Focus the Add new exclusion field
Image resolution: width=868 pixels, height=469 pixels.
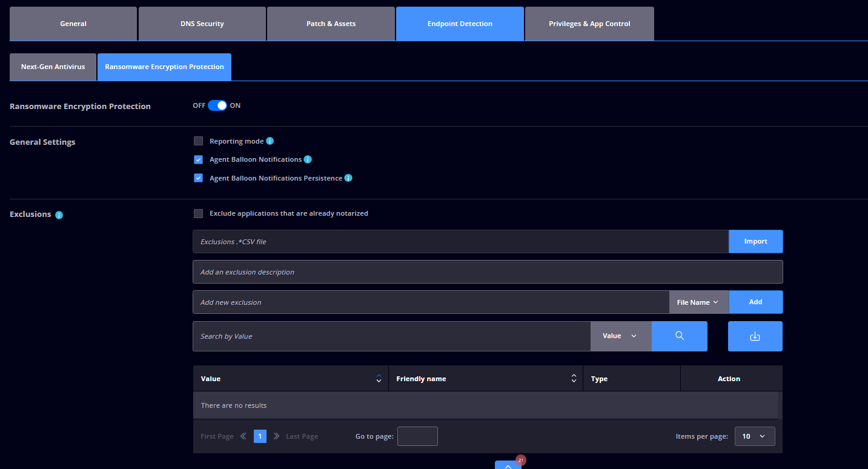[431, 302]
